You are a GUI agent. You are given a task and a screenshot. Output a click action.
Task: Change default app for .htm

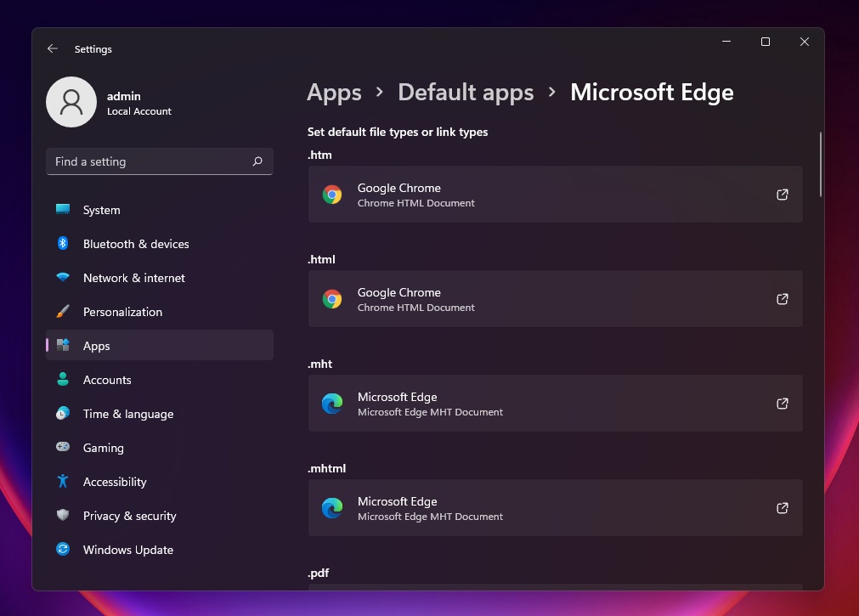556,195
